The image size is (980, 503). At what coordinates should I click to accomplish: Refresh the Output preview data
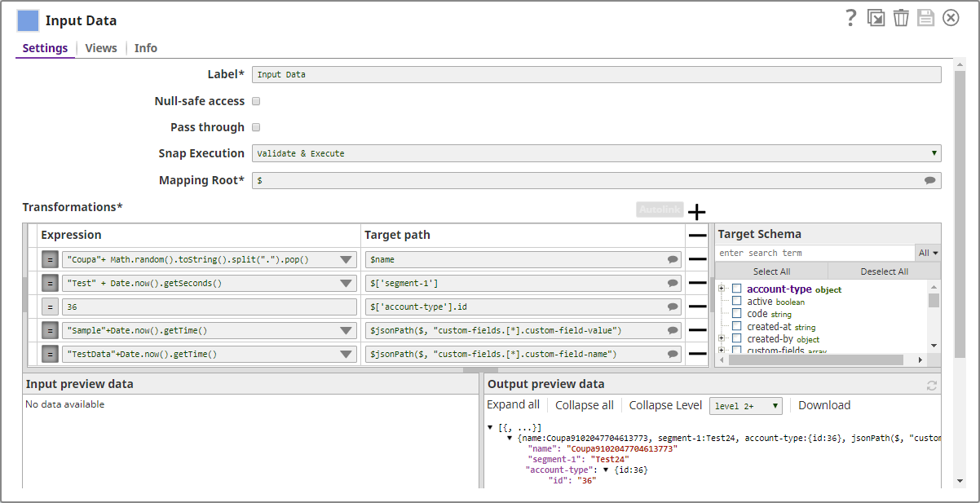pyautogui.click(x=932, y=386)
